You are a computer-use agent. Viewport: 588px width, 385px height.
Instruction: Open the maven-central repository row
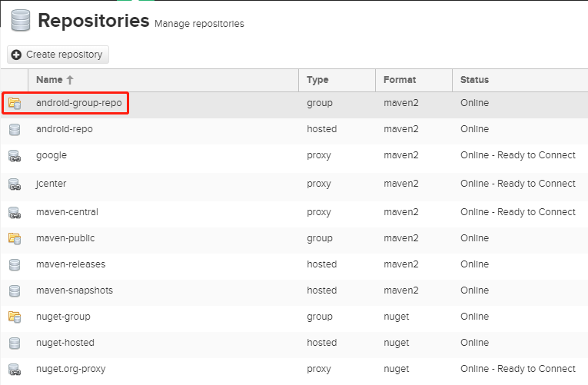click(294, 212)
